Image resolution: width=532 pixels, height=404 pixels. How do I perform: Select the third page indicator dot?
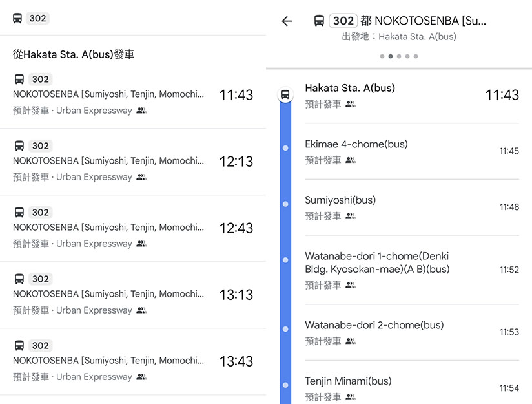tap(399, 56)
